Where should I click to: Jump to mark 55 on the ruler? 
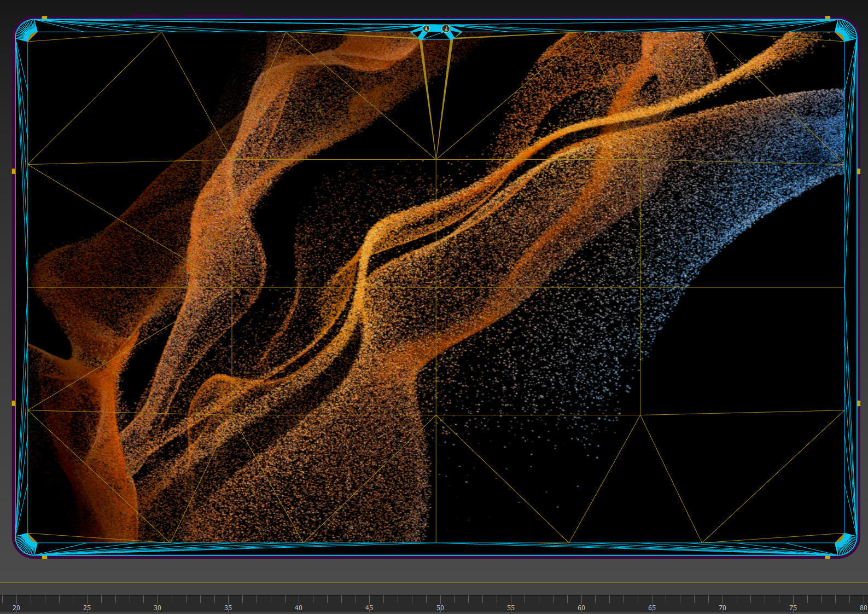click(511, 608)
